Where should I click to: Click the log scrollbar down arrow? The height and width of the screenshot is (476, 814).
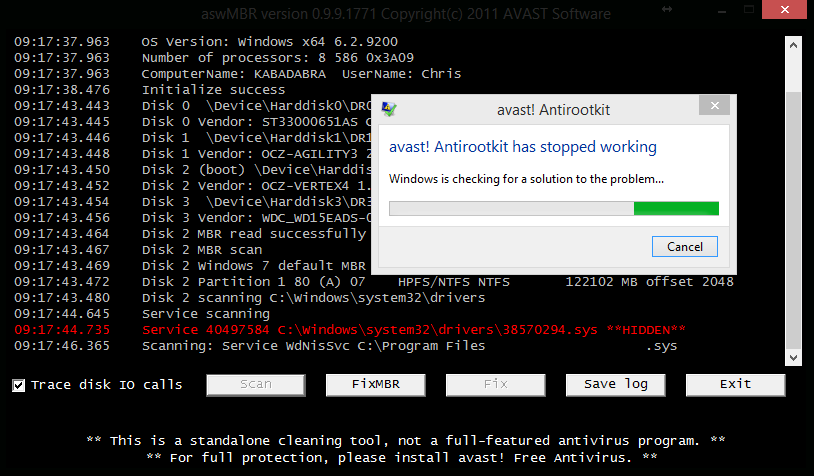(x=793, y=357)
